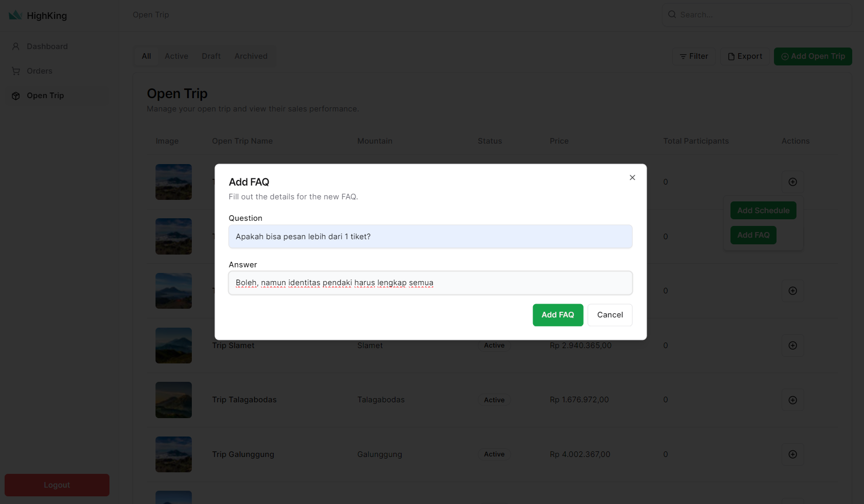
Task: Focus the Answer input field
Action: coord(430,283)
